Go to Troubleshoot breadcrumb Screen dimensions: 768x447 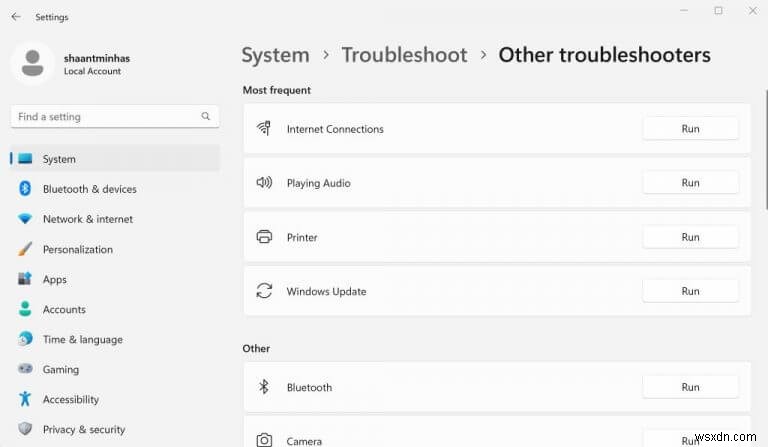tap(404, 55)
